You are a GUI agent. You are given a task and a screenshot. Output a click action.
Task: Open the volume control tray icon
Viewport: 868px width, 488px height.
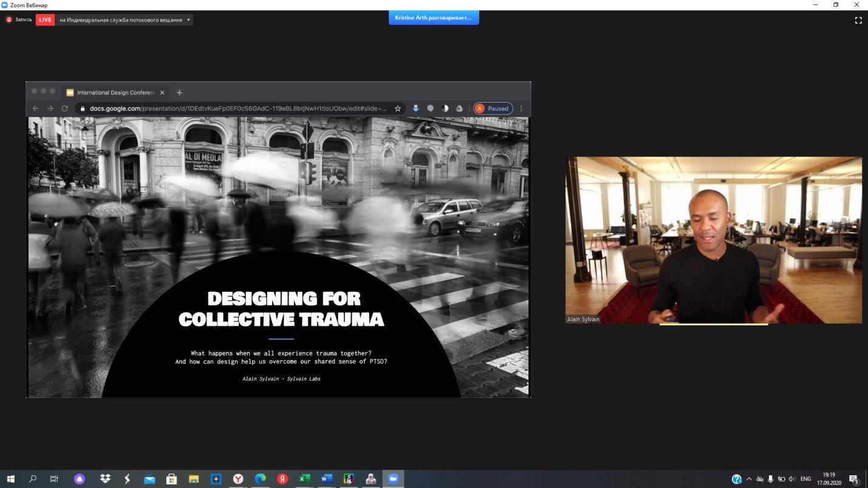point(791,479)
